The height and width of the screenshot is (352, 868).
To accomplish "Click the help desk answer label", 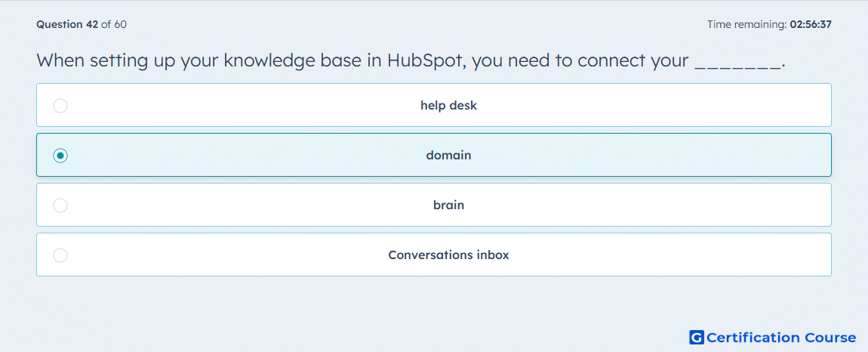I will (x=448, y=105).
